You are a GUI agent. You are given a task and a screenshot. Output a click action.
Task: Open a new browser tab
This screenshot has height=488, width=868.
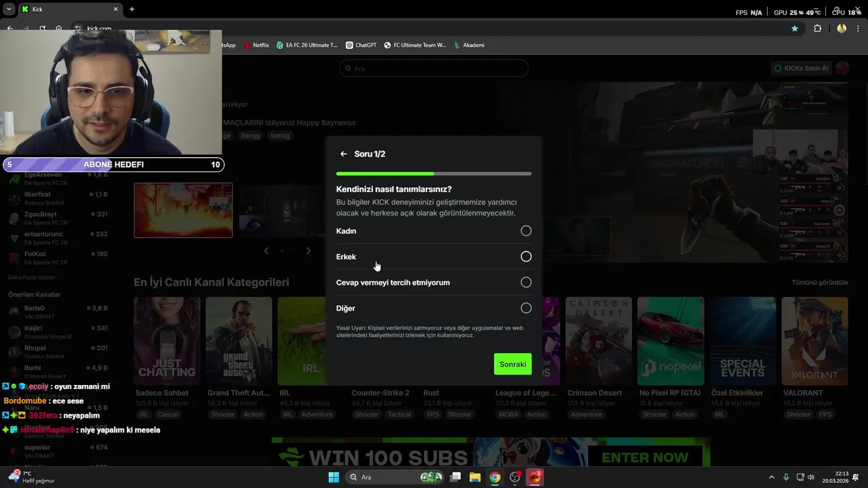132,9
